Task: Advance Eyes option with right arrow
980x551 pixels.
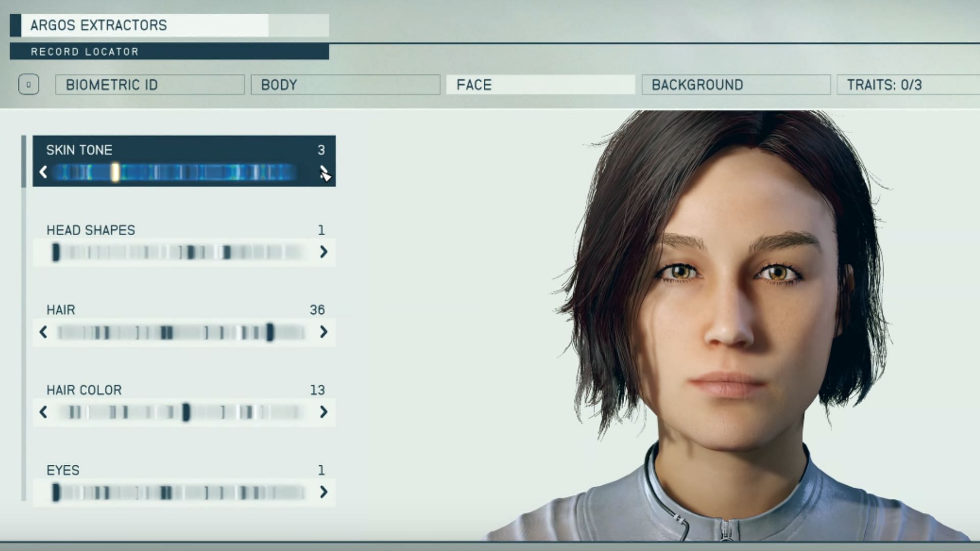Action: [324, 492]
